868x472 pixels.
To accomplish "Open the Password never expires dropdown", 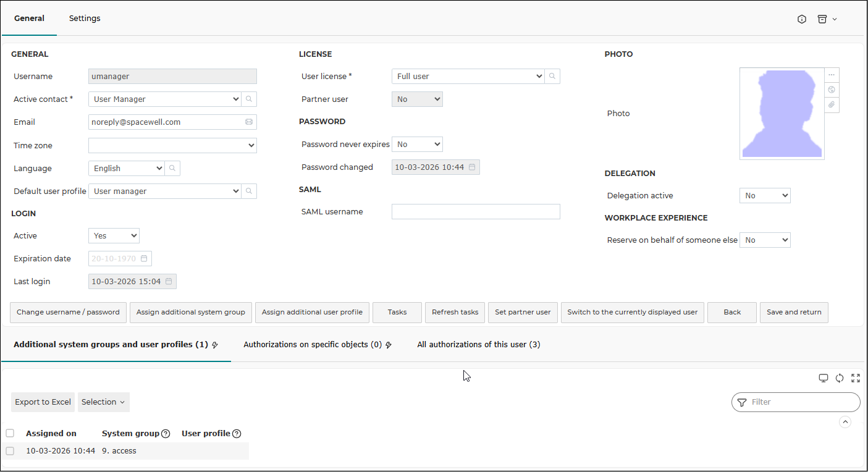I will click(417, 144).
